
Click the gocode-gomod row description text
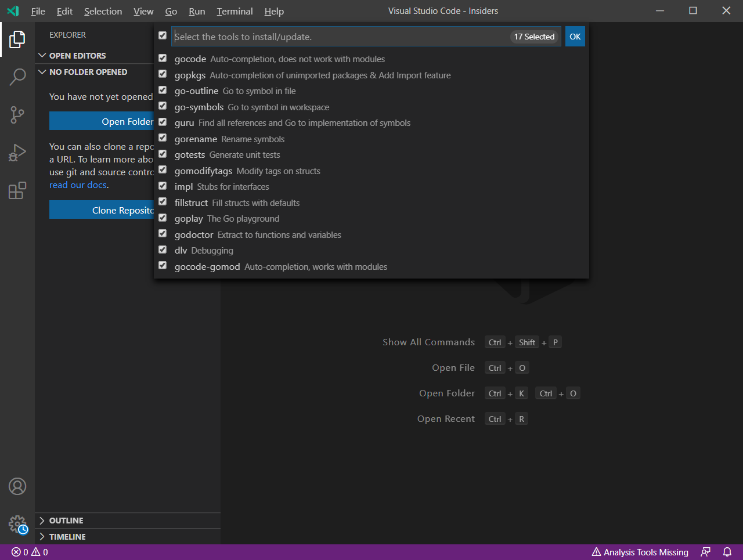pos(316,267)
